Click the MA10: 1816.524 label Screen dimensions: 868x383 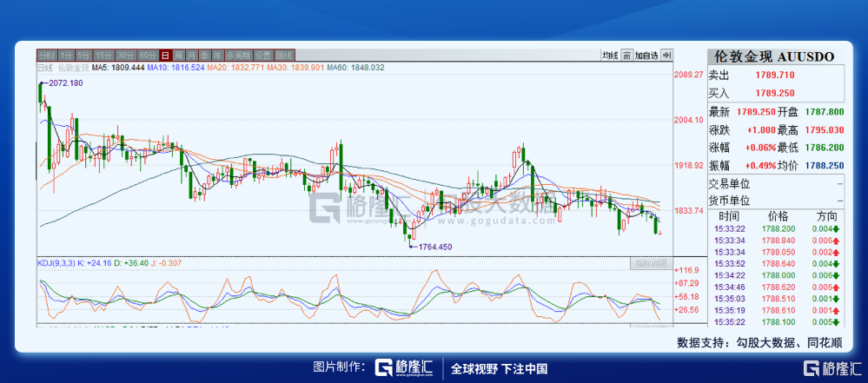tap(176, 68)
